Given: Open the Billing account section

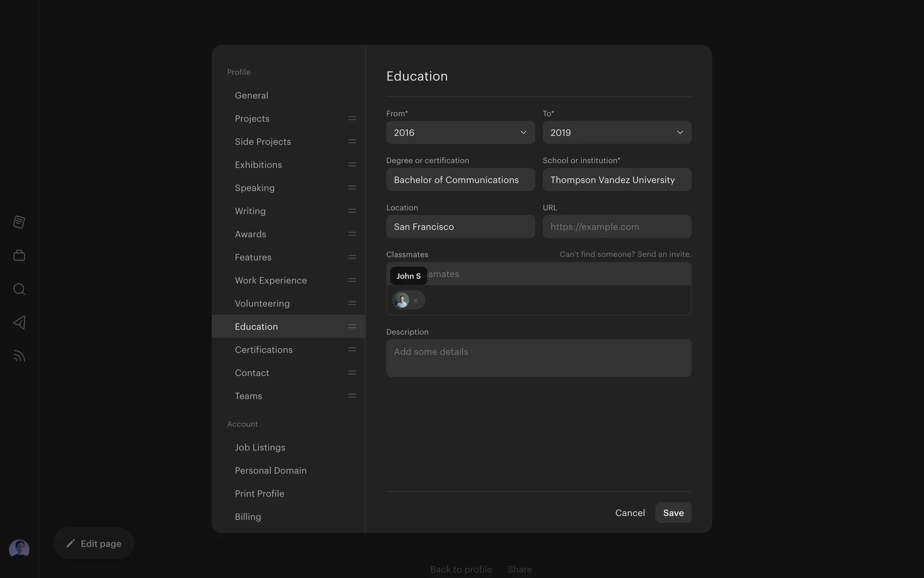Looking at the screenshot, I should (248, 517).
